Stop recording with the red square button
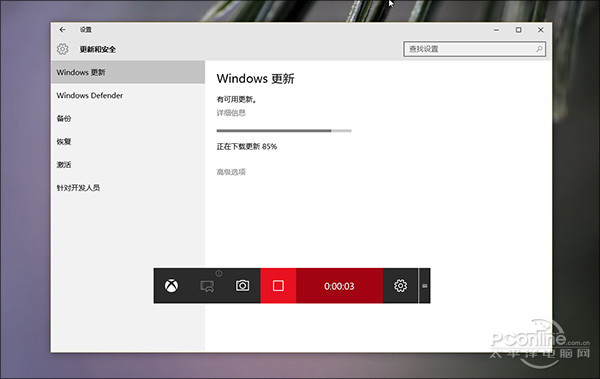Image resolution: width=600 pixels, height=379 pixels. click(278, 286)
